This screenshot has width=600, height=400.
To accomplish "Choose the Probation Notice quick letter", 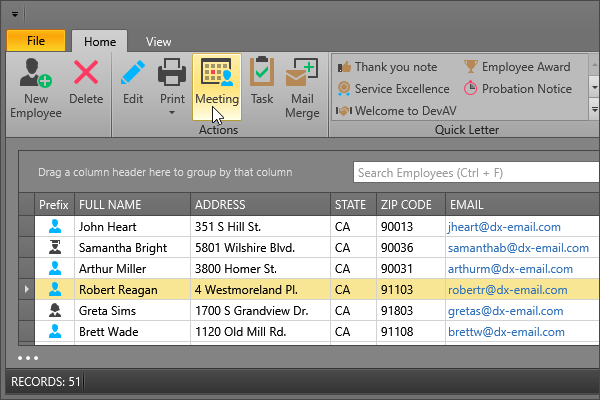I will click(x=518, y=89).
